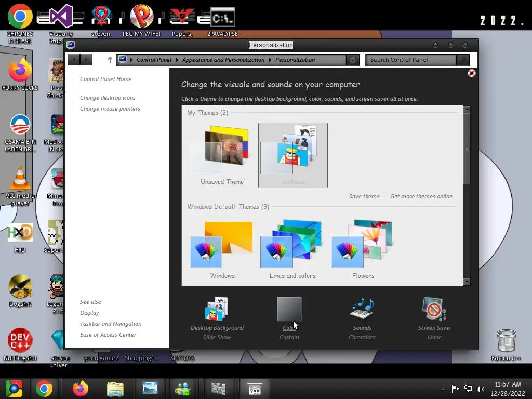Click the themes list scroll-up arrow

(467, 109)
